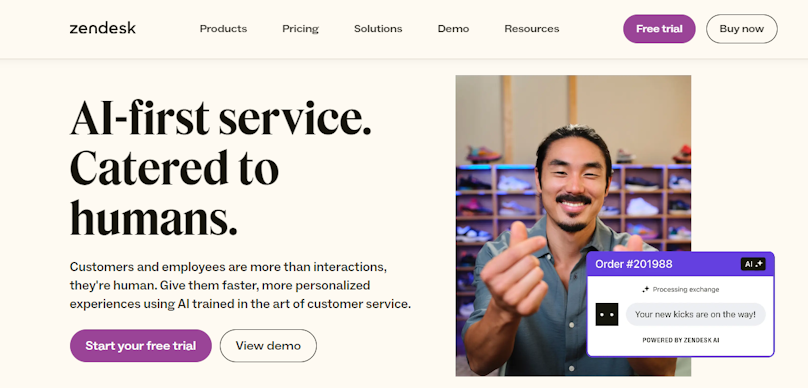Screen dimensions: 808x388
Task: Click the sparkle icon beside Processing exchange
Action: [x=645, y=290]
